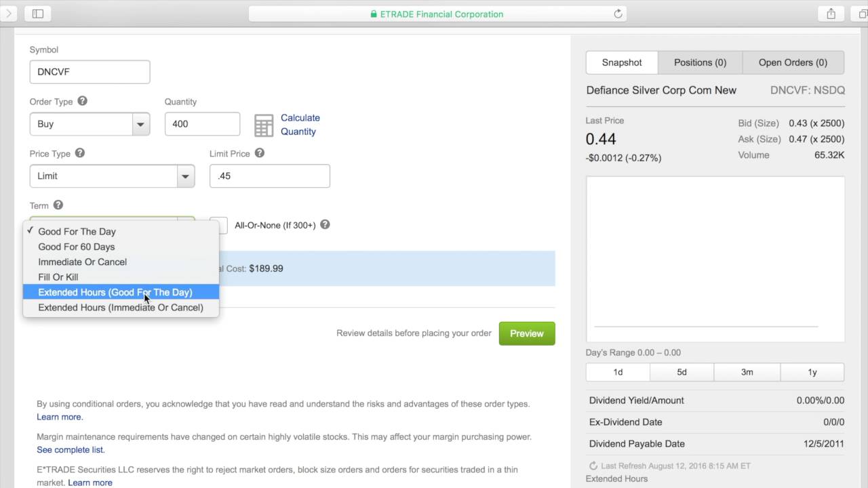
Task: Switch to the Open Orders (0) tab
Action: [793, 62]
